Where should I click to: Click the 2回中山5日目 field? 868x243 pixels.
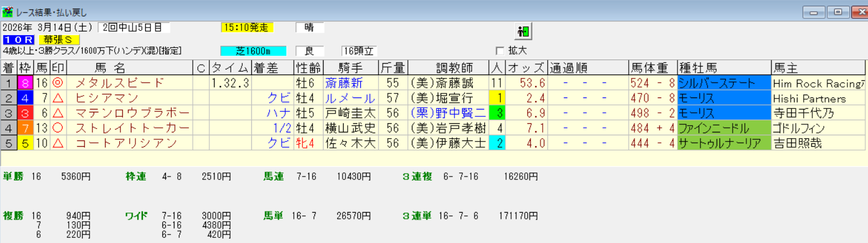point(134,28)
